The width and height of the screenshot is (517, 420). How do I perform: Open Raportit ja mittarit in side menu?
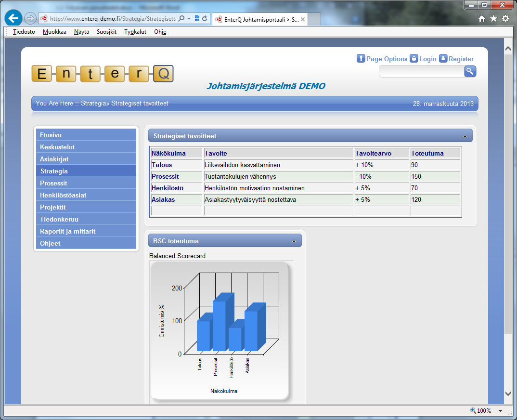[86, 231]
